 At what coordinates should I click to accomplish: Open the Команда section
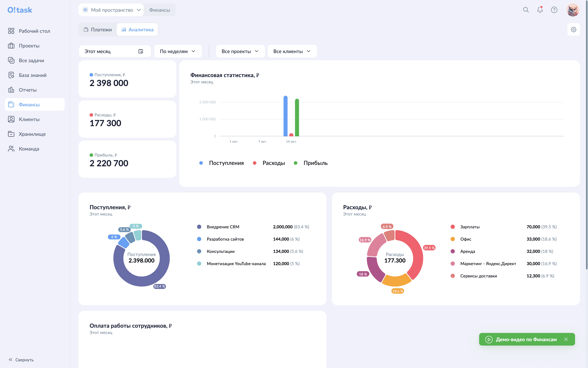[x=34, y=149]
